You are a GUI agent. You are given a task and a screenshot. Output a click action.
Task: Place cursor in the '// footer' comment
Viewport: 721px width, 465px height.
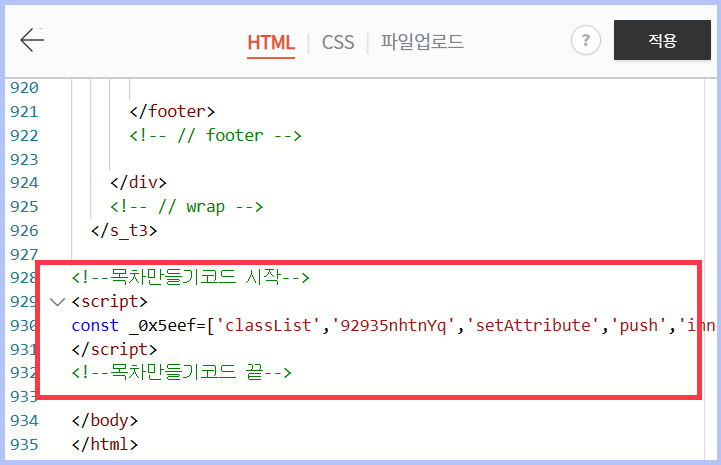(216, 135)
